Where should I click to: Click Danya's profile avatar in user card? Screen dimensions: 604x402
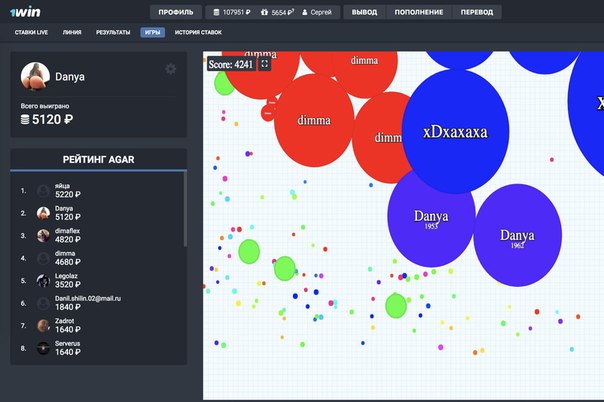tap(35, 75)
